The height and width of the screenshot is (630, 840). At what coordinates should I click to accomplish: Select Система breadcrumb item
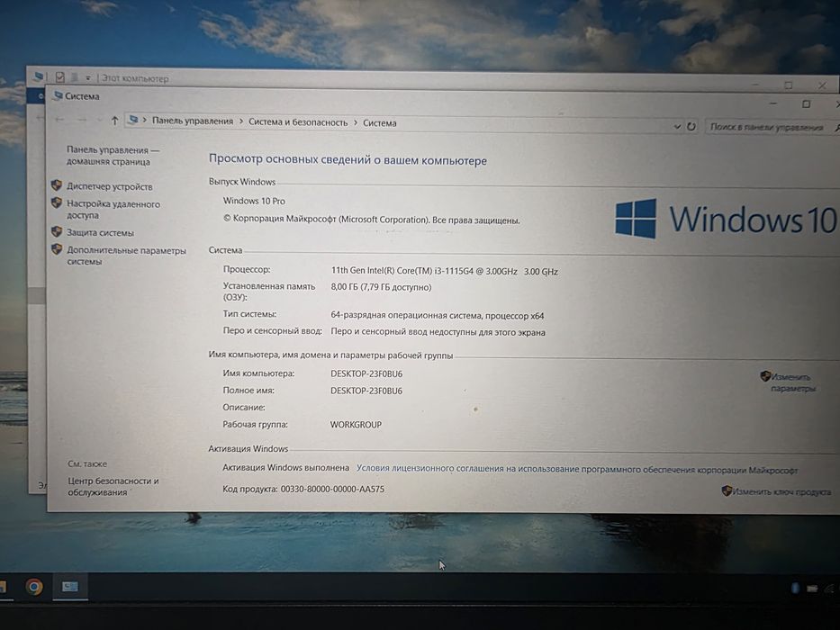[379, 123]
